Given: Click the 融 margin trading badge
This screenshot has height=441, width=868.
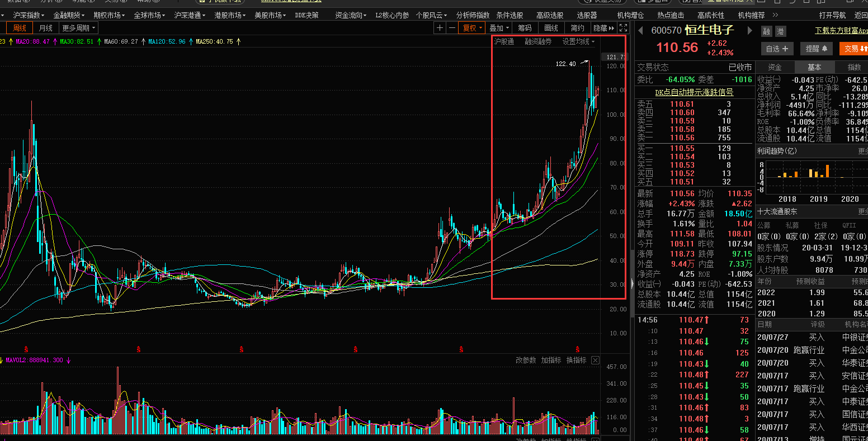Looking at the screenshot, I should click(766, 31).
